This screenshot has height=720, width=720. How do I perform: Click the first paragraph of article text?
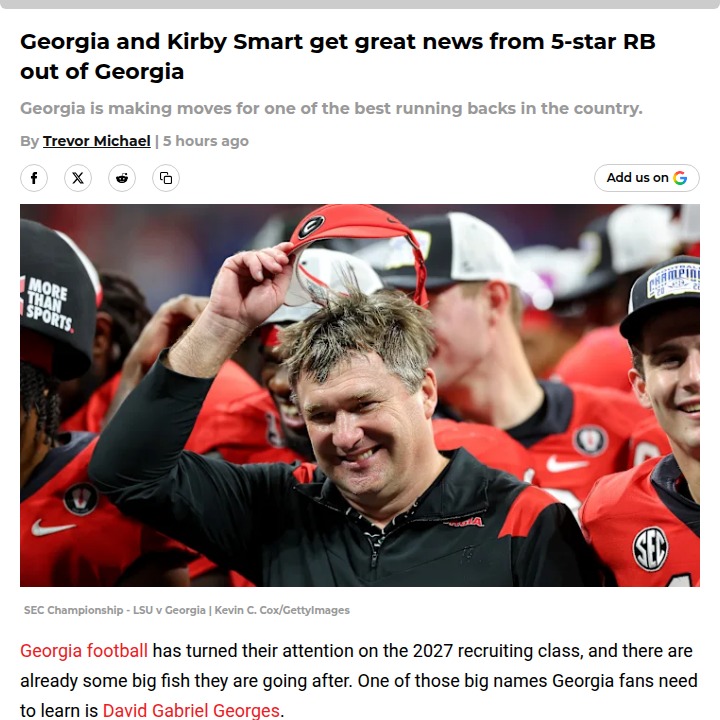pos(359,681)
